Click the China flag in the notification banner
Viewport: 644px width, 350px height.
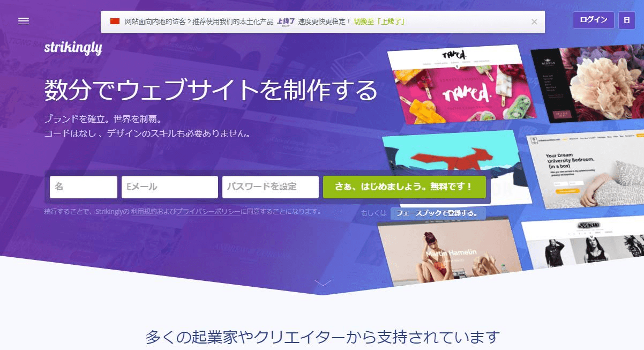tap(115, 21)
